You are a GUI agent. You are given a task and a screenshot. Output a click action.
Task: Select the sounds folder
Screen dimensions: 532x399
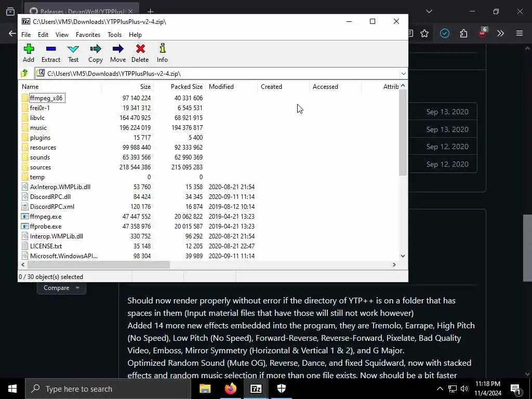(x=39, y=157)
